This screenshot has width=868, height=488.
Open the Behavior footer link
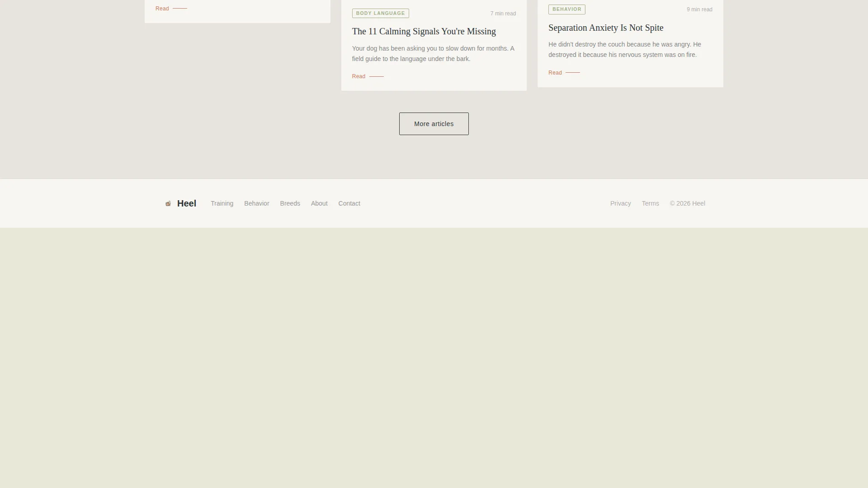coord(256,203)
